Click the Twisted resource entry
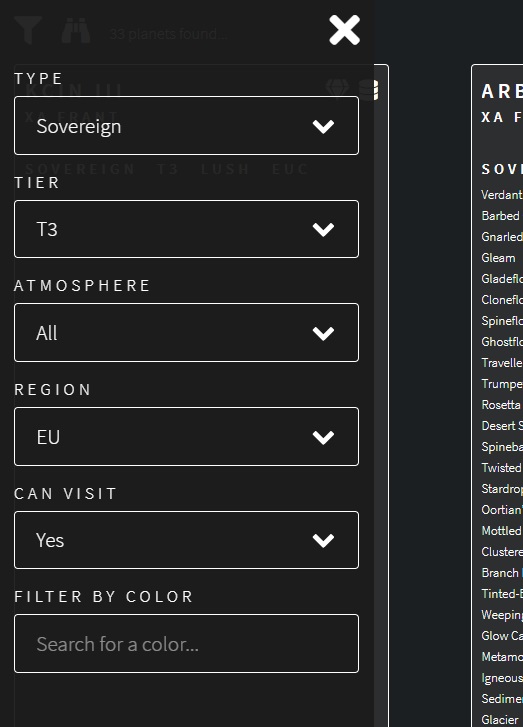 501,468
